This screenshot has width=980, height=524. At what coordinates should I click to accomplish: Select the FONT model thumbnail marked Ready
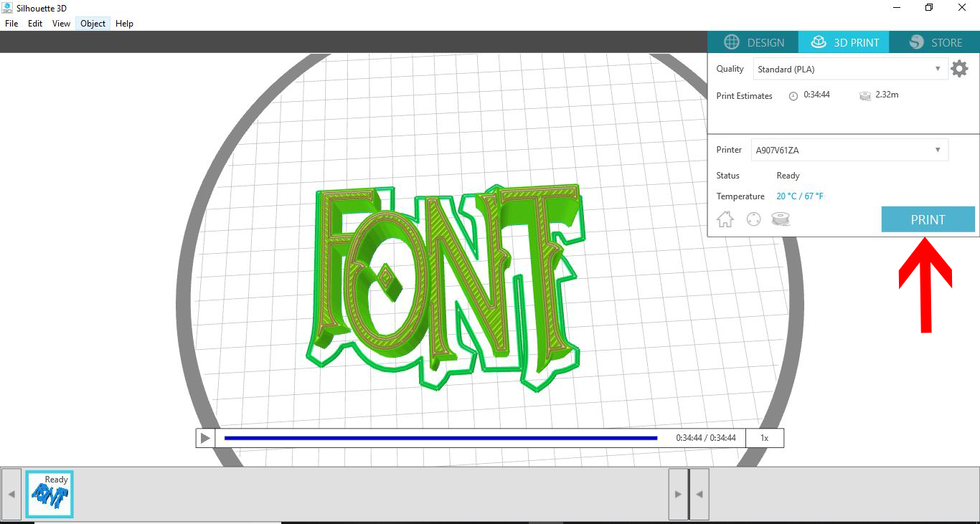(50, 494)
